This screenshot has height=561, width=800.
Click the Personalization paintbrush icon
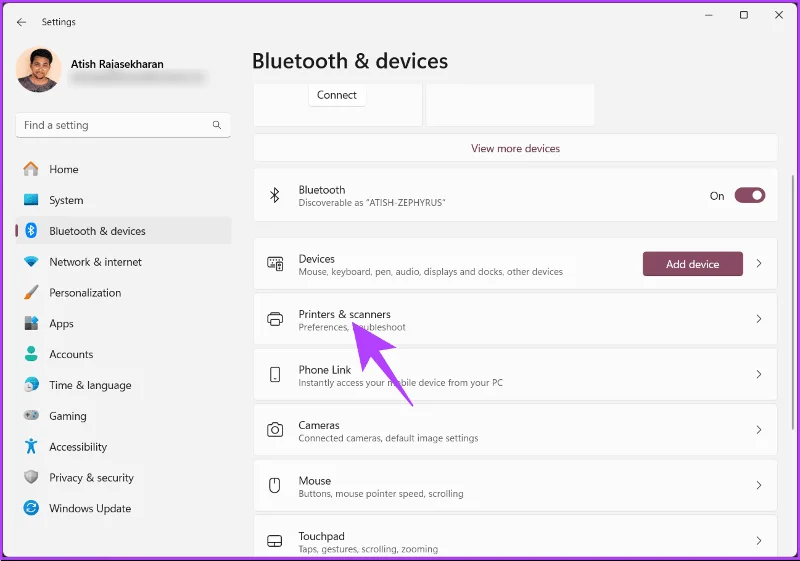31,292
